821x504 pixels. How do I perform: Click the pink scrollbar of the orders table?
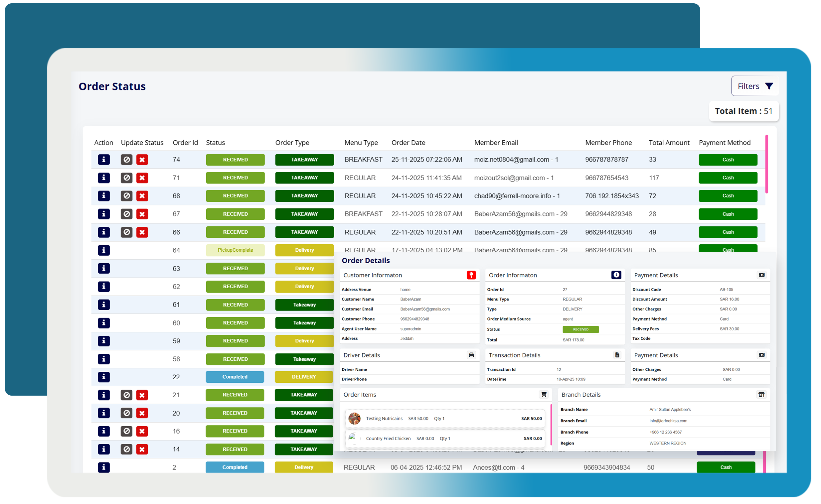pyautogui.click(x=766, y=164)
